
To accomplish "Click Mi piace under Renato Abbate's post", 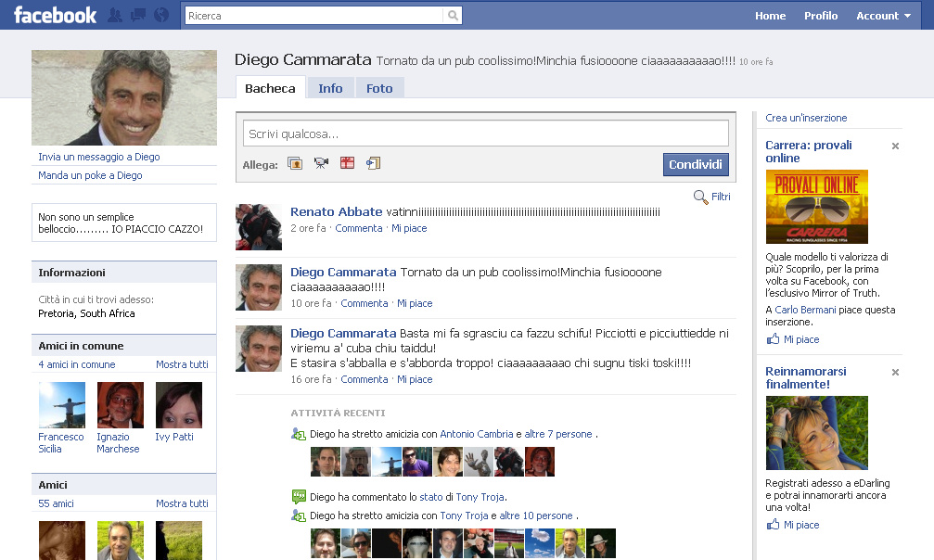I will (409, 228).
